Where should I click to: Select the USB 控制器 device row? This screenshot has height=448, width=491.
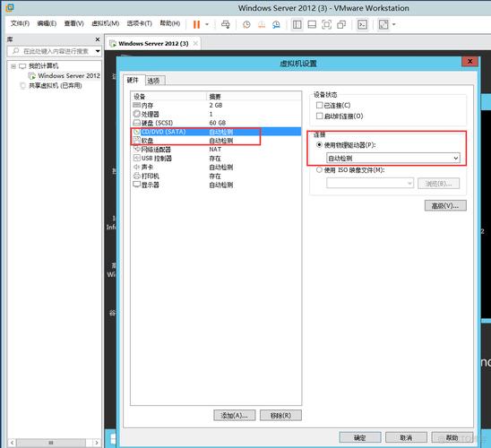click(x=216, y=158)
